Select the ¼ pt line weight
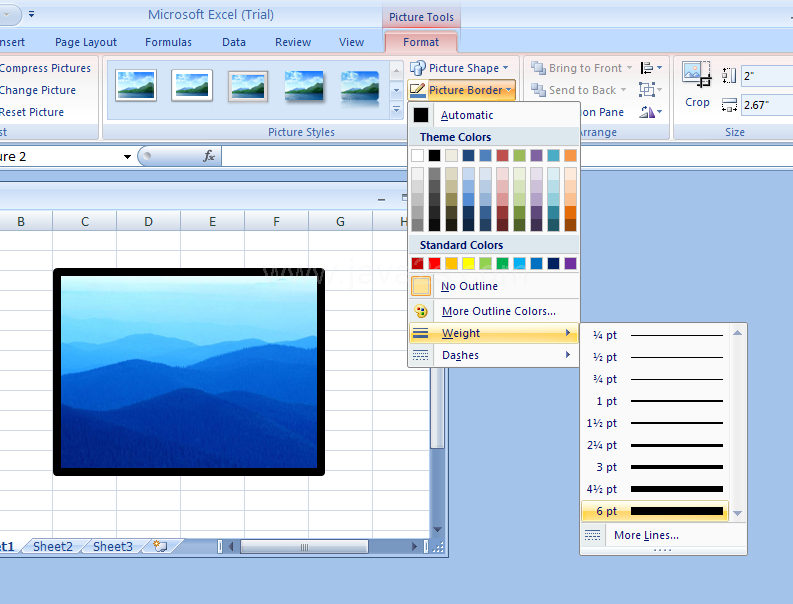The height and width of the screenshot is (604, 793). tap(655, 335)
